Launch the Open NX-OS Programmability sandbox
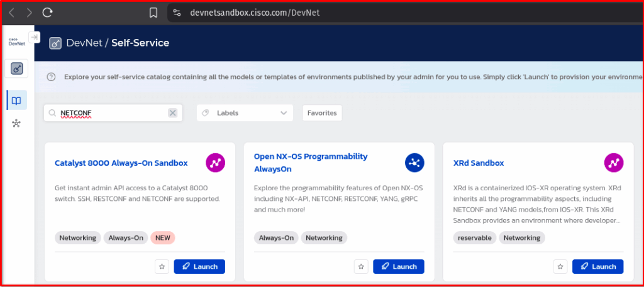This screenshot has height=287, width=644. pyautogui.click(x=398, y=266)
